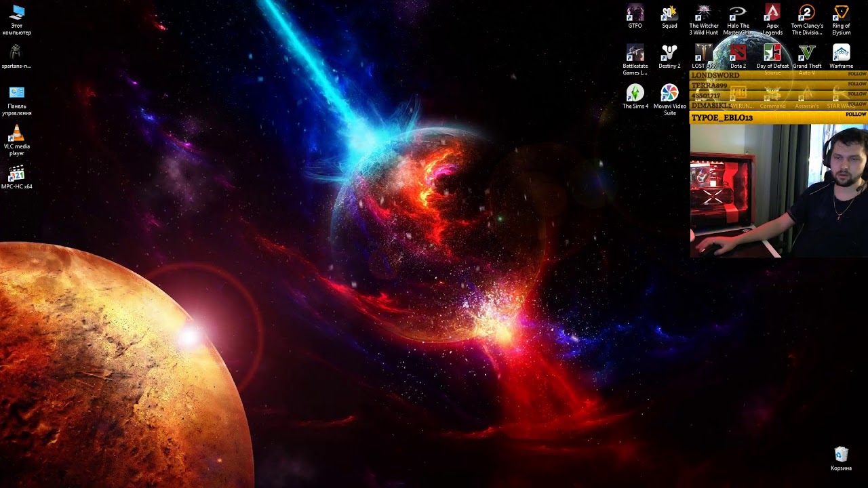Select Movavi Video Suite icon
The height and width of the screenshot is (488, 868).
(x=669, y=100)
